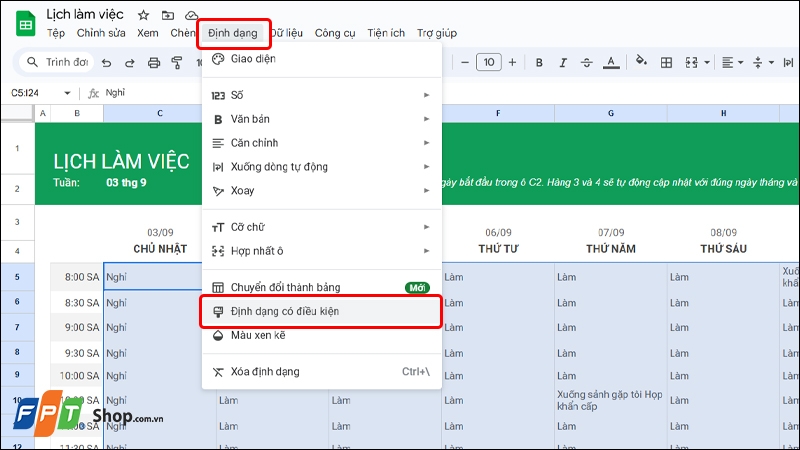Expand the Số number format submenu
The height and width of the screenshot is (450, 800).
tap(321, 95)
